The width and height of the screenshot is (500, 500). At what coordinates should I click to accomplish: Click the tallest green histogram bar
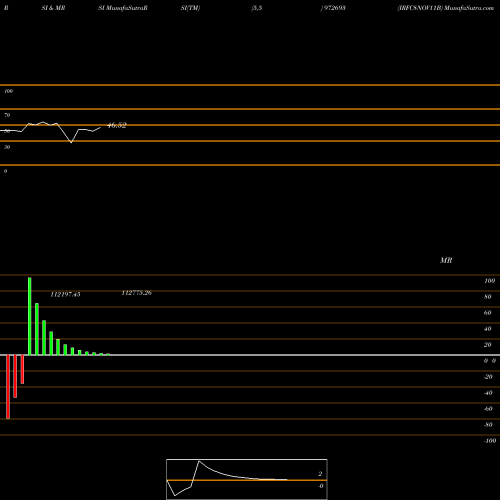[x=30, y=316]
